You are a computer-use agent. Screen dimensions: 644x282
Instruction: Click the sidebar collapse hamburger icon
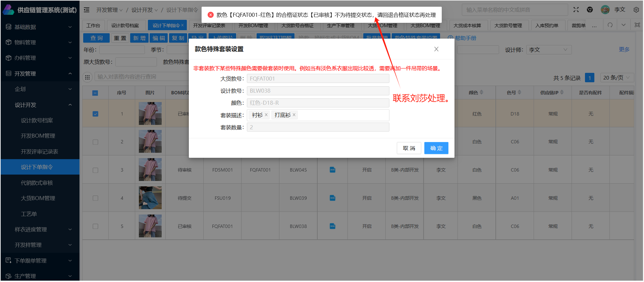click(87, 10)
